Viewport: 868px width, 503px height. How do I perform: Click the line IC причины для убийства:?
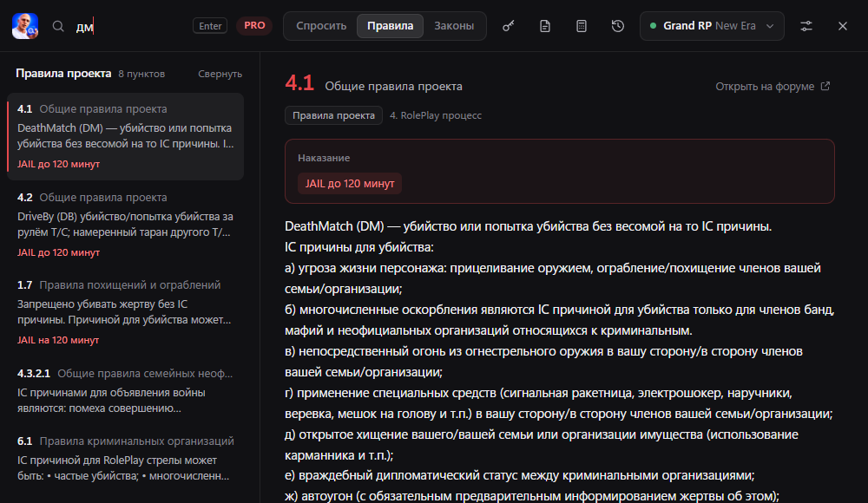pos(359,247)
